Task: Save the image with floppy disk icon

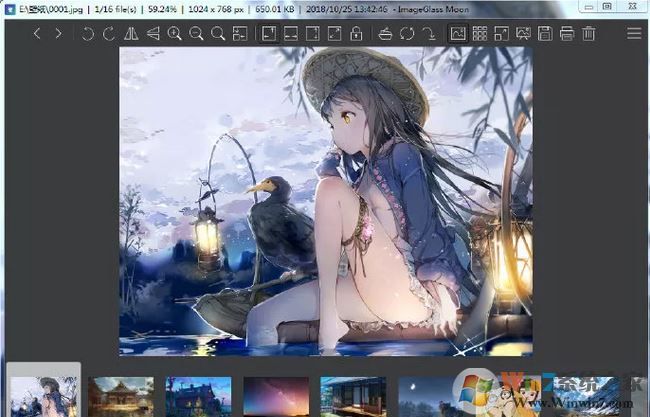Action: point(545,34)
